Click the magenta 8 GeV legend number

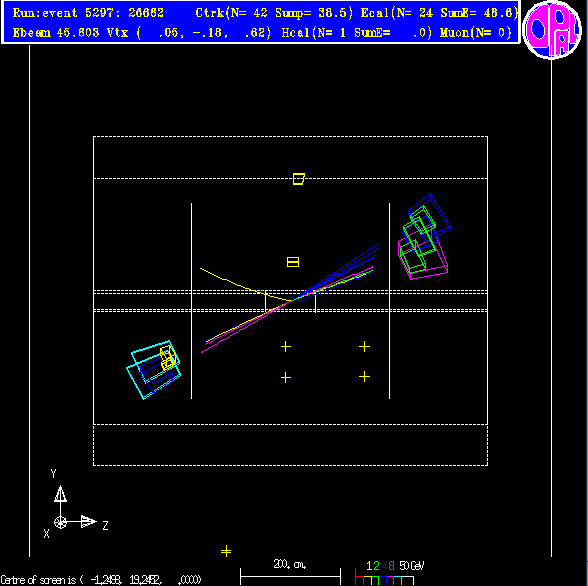(x=391, y=566)
